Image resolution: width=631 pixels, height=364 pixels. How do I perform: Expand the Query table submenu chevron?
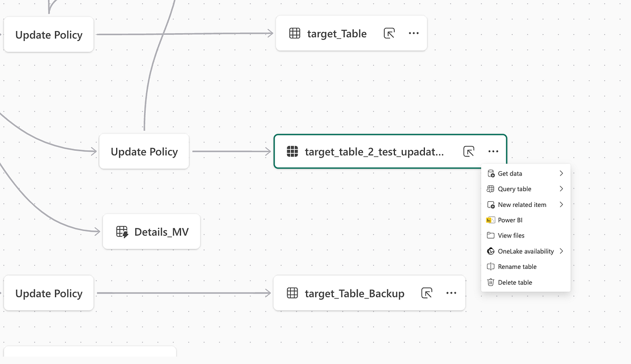[561, 189]
